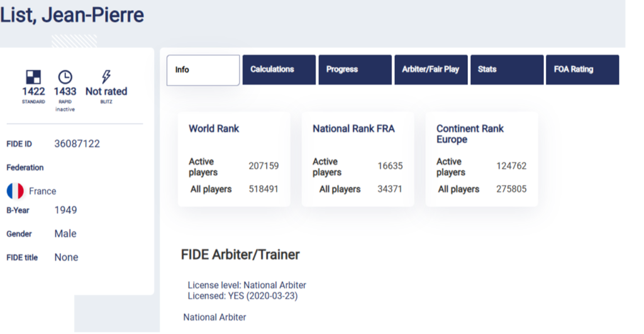Select the National Rank FRA card
Viewport: 644px width, 334px height.
(358, 159)
